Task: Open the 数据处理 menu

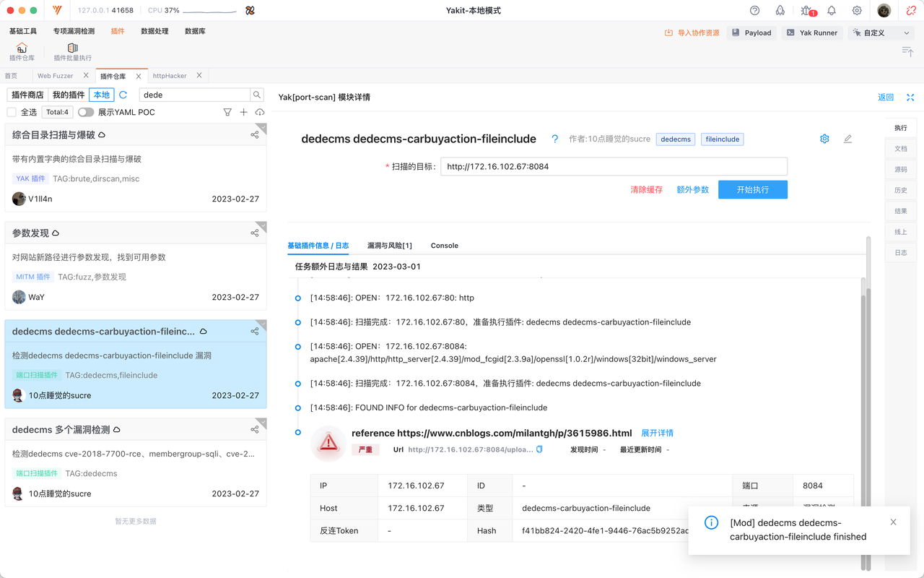Action: [x=154, y=31]
